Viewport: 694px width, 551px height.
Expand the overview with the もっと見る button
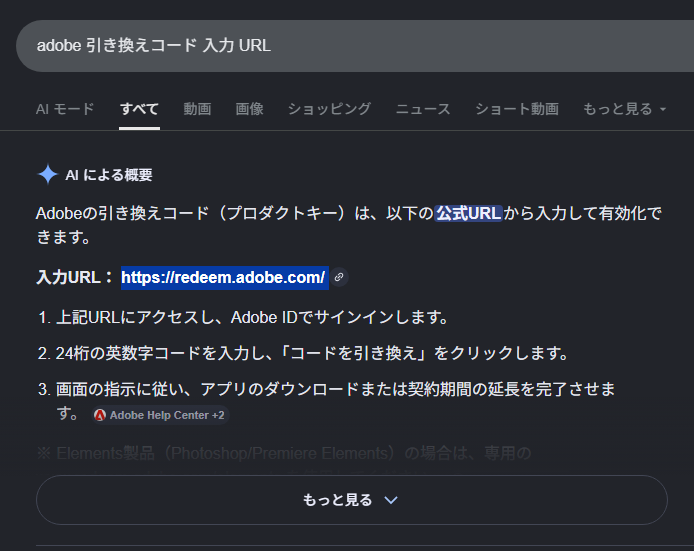(351, 500)
